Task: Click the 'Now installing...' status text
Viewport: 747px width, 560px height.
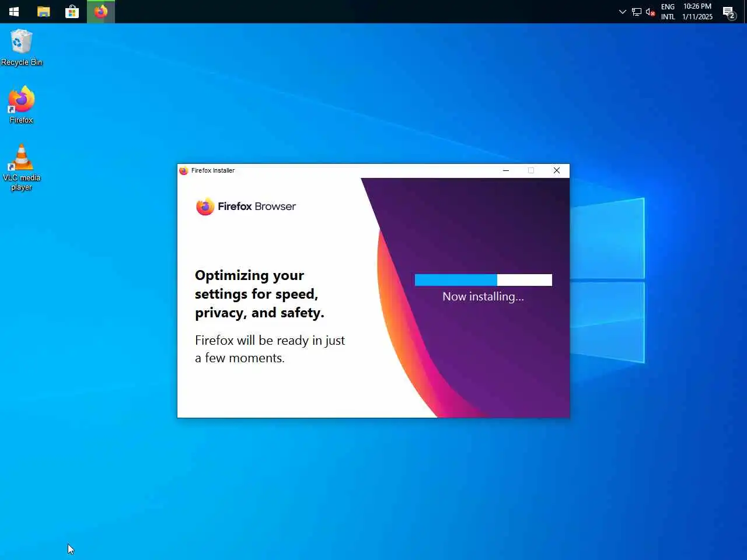Action: (x=483, y=296)
